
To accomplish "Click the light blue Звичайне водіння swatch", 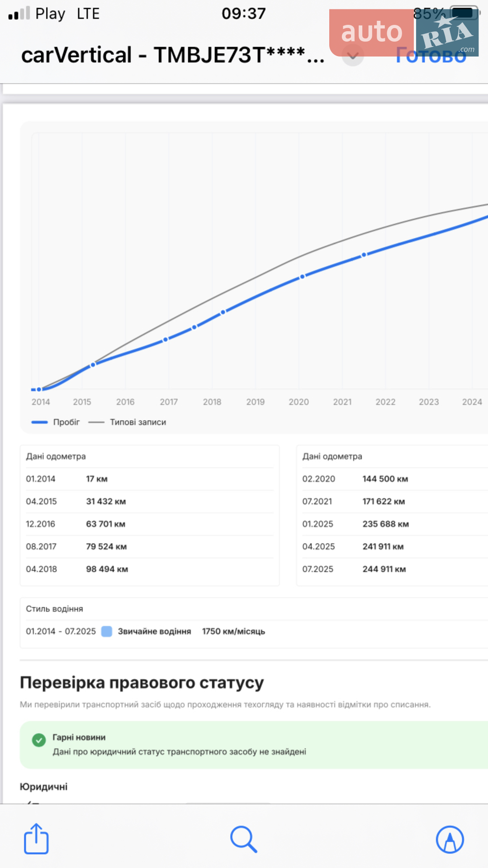I will [x=107, y=631].
